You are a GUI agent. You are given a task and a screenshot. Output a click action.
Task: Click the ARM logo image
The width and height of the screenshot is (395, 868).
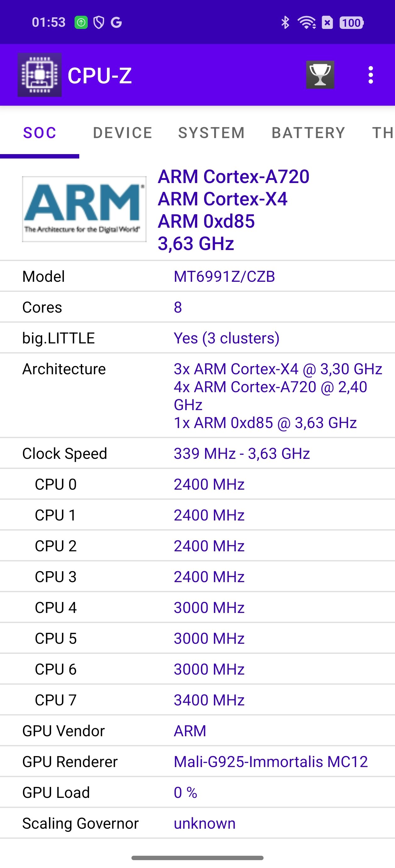[84, 209]
